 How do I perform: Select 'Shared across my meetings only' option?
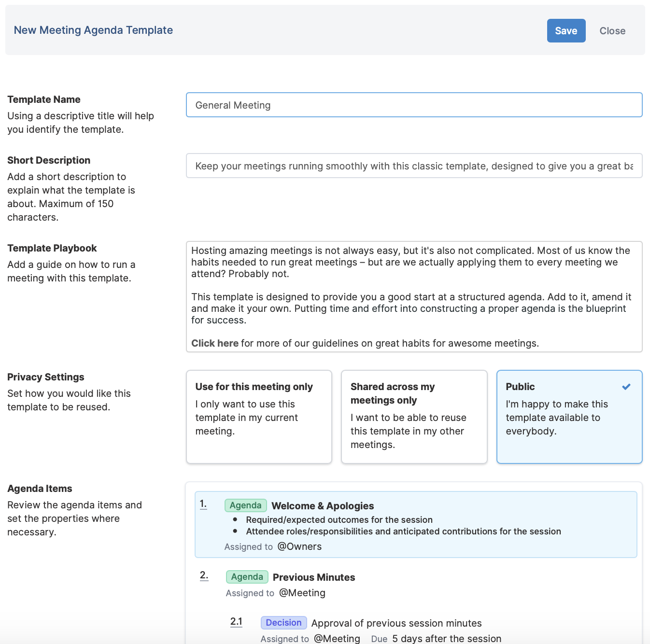414,417
